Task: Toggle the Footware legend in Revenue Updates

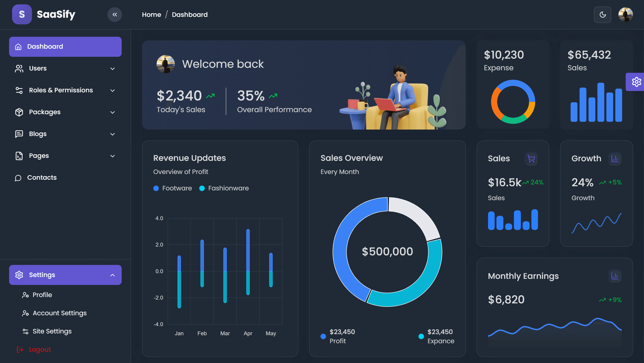Action: point(173,188)
